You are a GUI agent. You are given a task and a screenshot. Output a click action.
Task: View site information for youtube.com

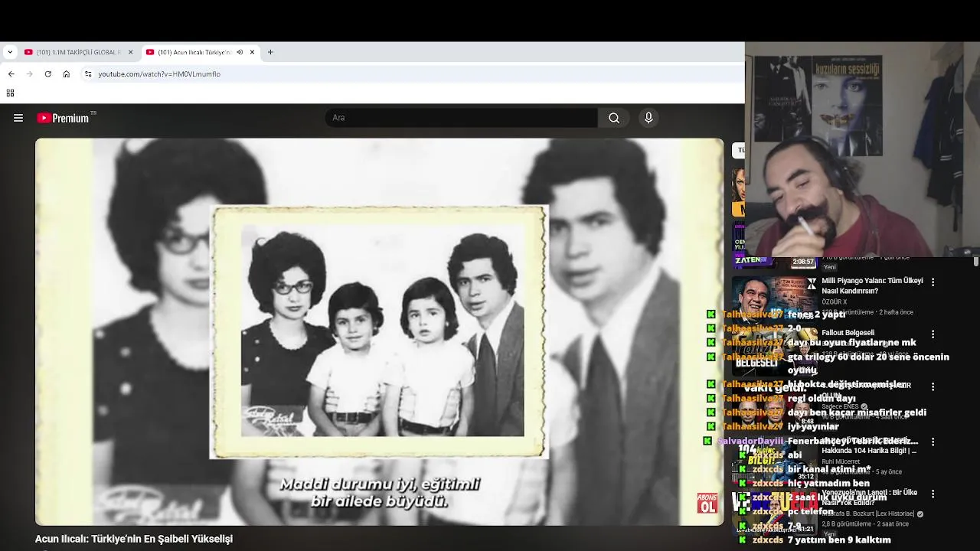[x=88, y=73]
